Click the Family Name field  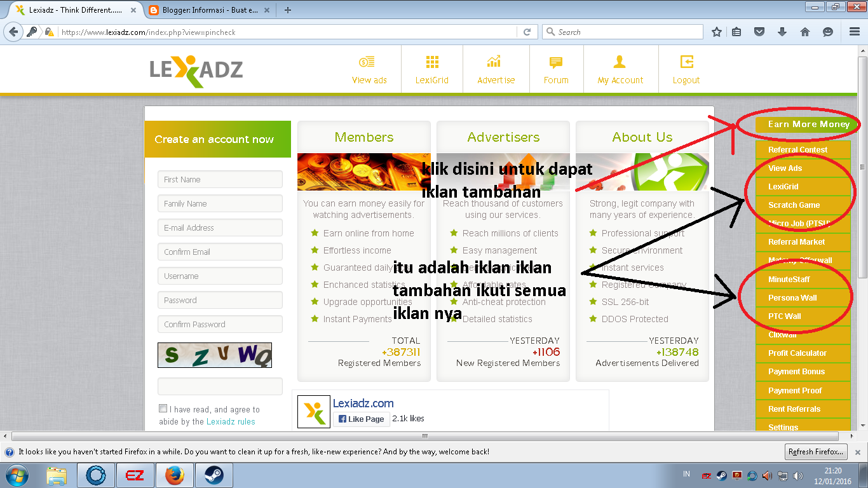pos(220,204)
